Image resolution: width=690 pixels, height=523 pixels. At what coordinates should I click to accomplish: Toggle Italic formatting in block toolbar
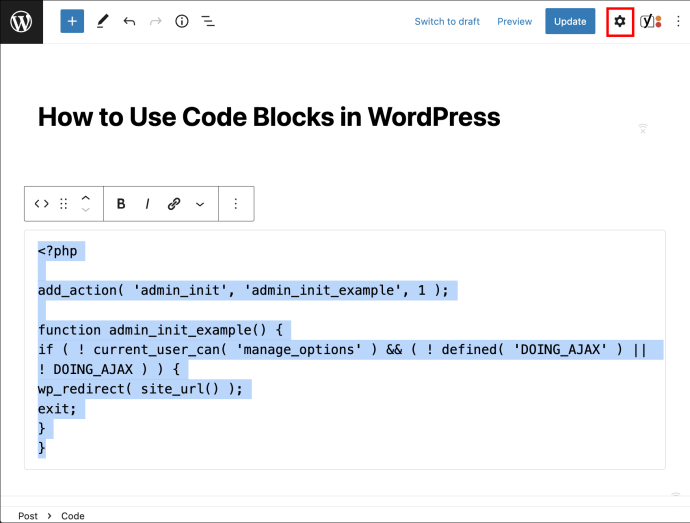pos(147,204)
